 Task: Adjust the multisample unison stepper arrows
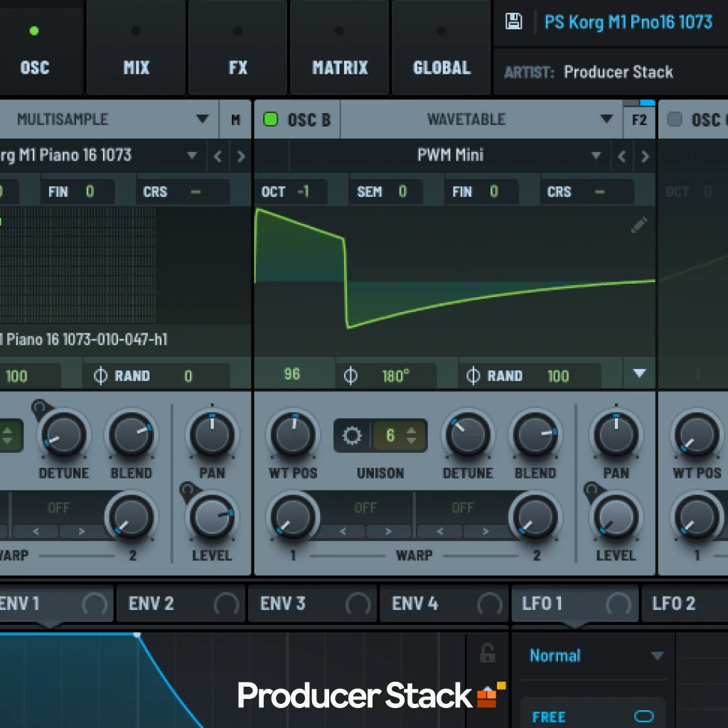coord(7,436)
